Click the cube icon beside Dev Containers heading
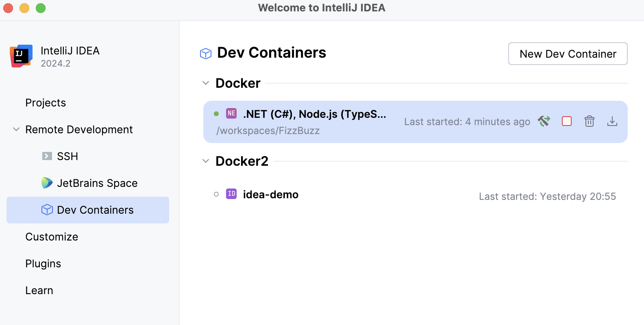644x325 pixels. [x=206, y=54]
